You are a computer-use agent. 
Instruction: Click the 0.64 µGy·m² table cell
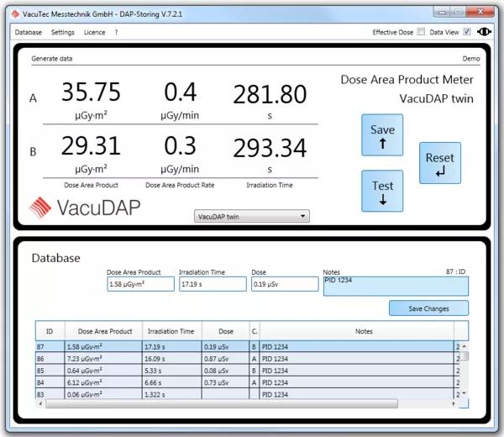point(103,371)
